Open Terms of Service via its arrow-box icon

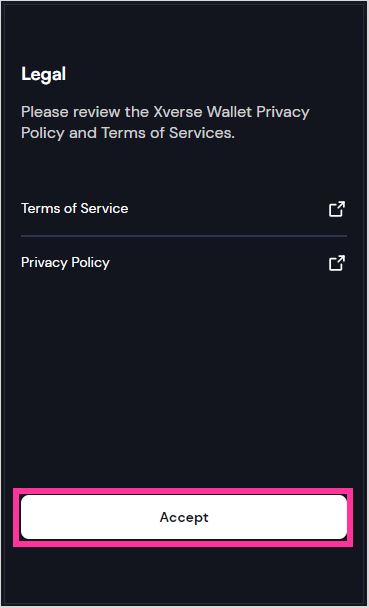point(336,209)
